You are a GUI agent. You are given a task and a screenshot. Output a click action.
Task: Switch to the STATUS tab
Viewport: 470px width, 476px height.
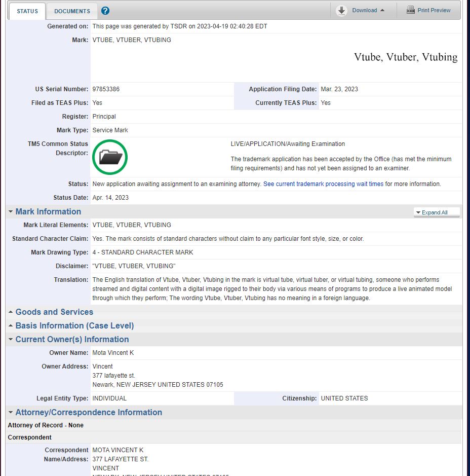[x=27, y=11]
